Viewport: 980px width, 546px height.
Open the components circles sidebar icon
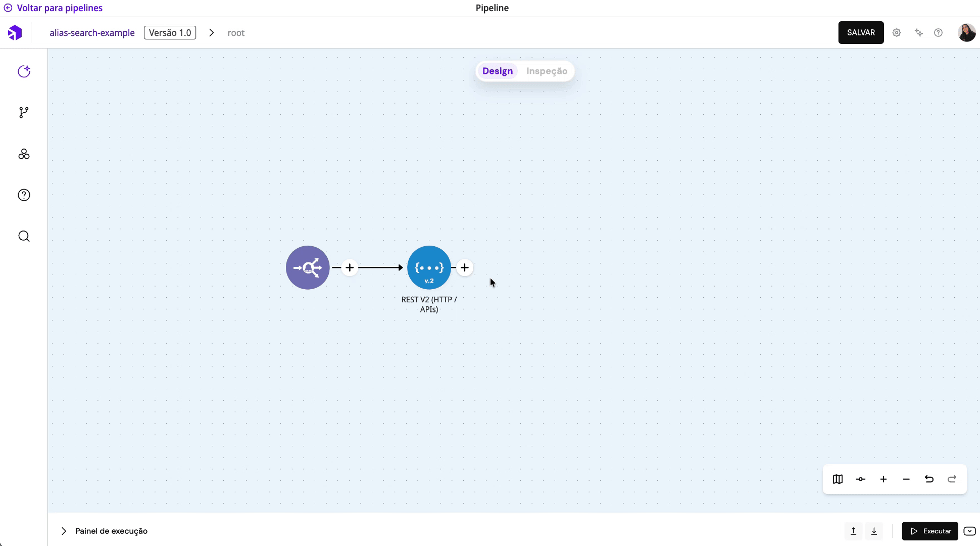coord(24,154)
